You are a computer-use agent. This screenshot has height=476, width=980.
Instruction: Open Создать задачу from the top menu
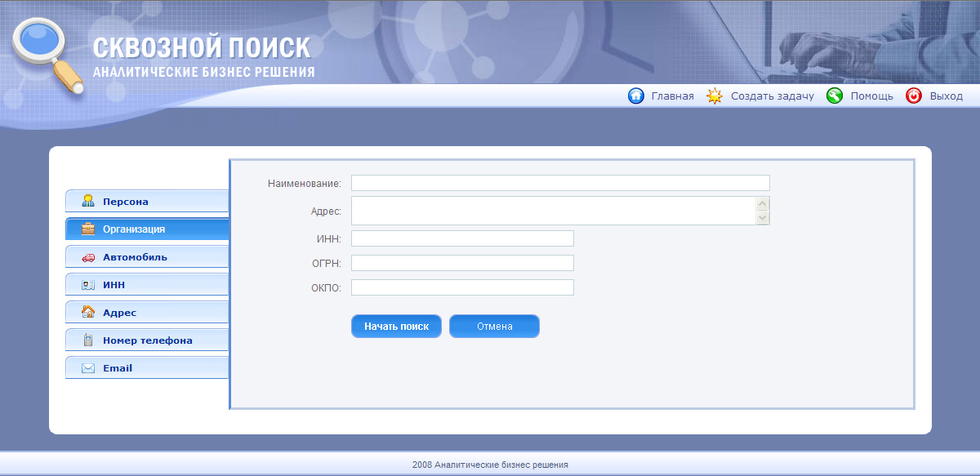pyautogui.click(x=772, y=96)
